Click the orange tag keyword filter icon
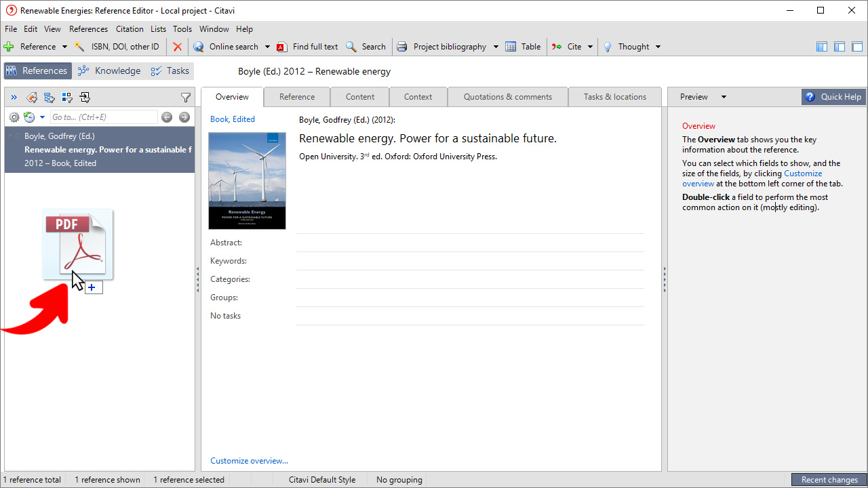 pos(31,98)
